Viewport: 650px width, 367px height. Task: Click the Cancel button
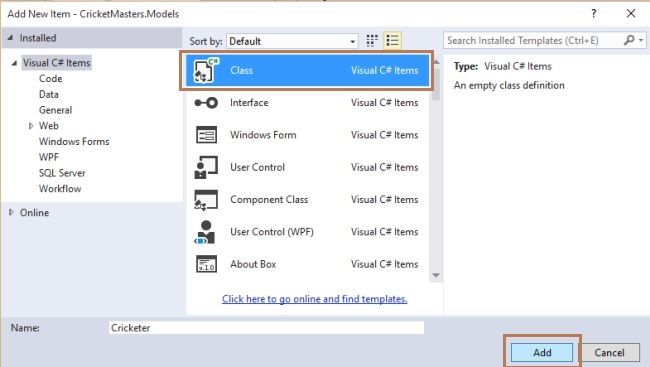[609, 352]
